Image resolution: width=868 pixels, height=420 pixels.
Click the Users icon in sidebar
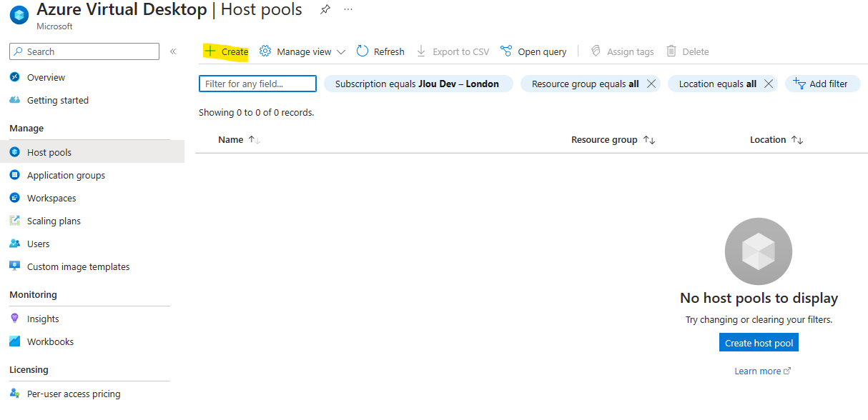click(15, 244)
